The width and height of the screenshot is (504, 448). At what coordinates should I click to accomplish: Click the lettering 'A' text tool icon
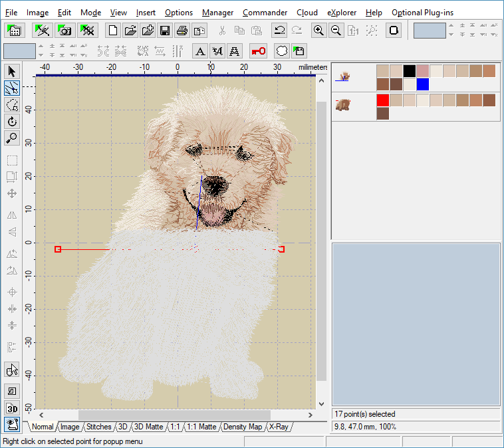(200, 51)
